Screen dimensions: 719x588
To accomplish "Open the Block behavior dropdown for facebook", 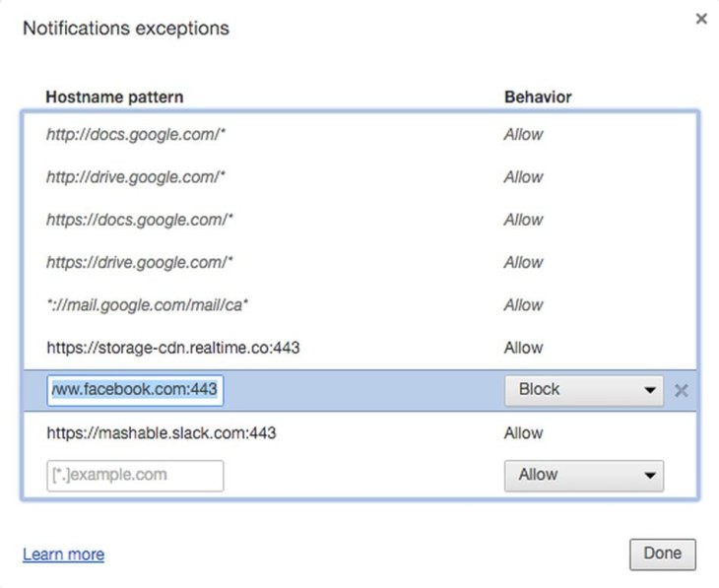I will pos(583,390).
